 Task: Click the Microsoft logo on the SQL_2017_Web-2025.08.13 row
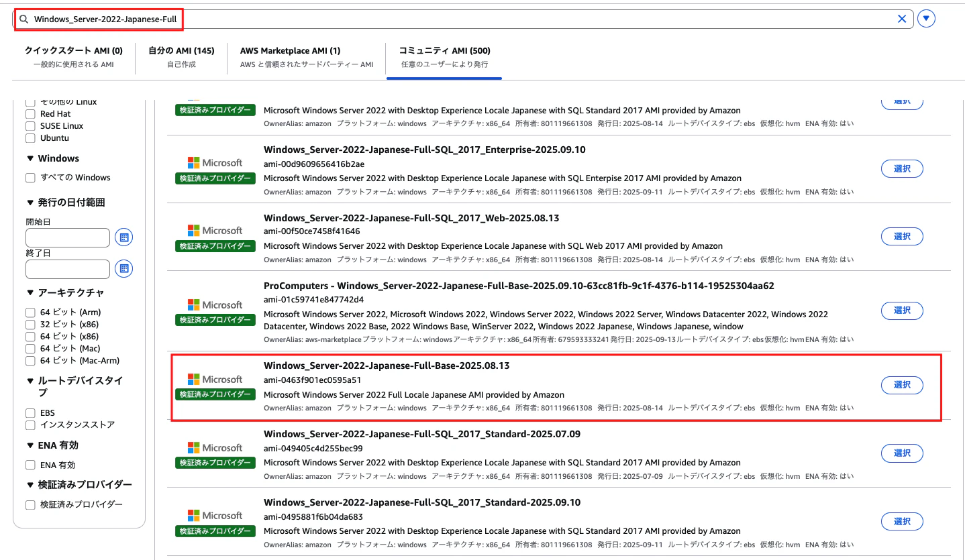coord(215,231)
